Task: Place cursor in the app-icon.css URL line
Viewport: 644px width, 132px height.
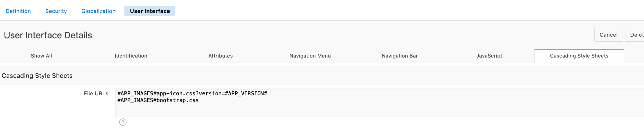Action: [x=192, y=93]
